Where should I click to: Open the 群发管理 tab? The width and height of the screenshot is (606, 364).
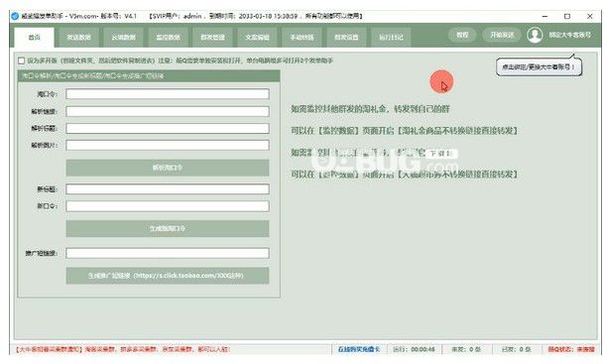pos(212,38)
